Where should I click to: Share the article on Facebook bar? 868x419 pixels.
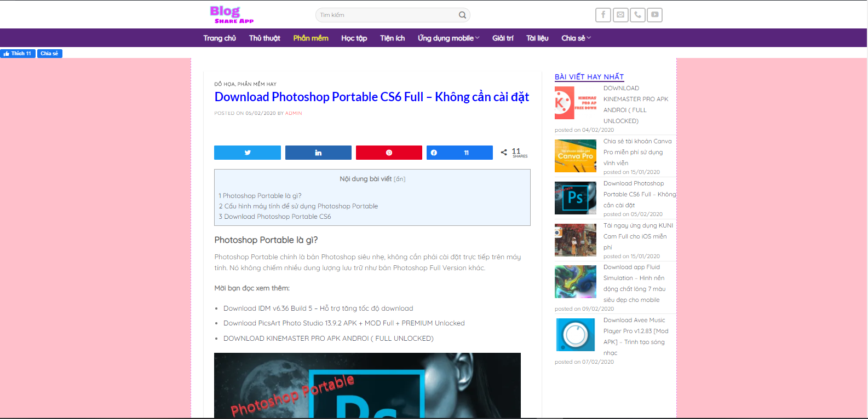(x=459, y=153)
